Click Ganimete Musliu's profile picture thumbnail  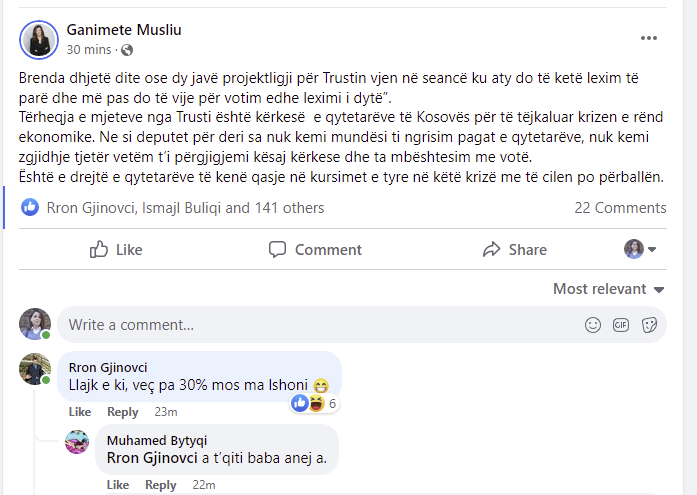point(39,39)
